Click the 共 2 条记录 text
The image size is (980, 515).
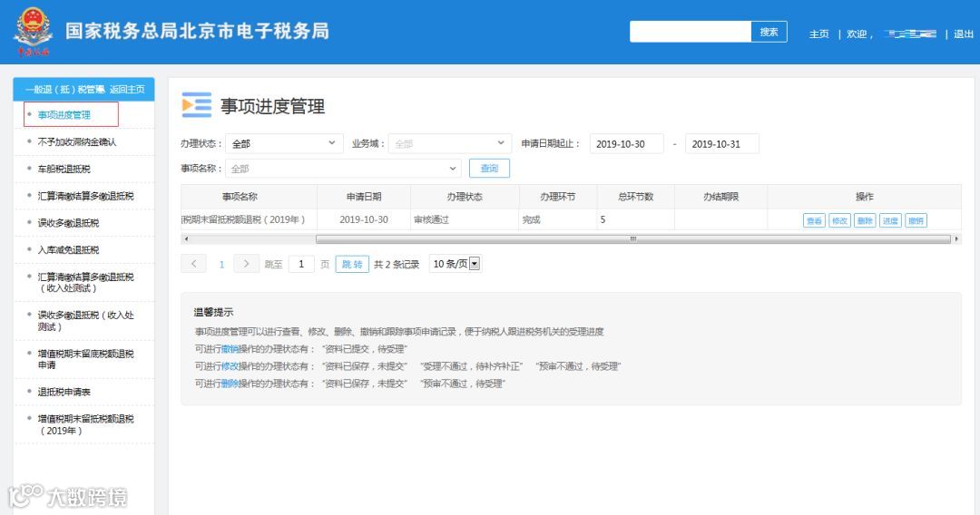click(397, 265)
